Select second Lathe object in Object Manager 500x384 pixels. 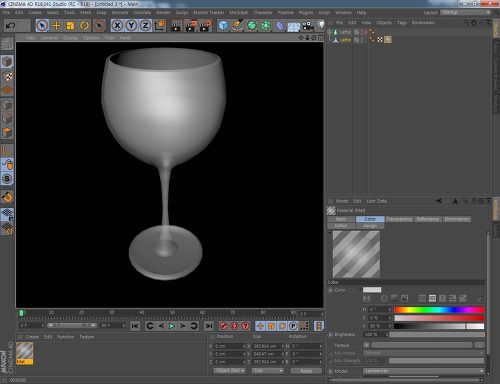[x=345, y=40]
